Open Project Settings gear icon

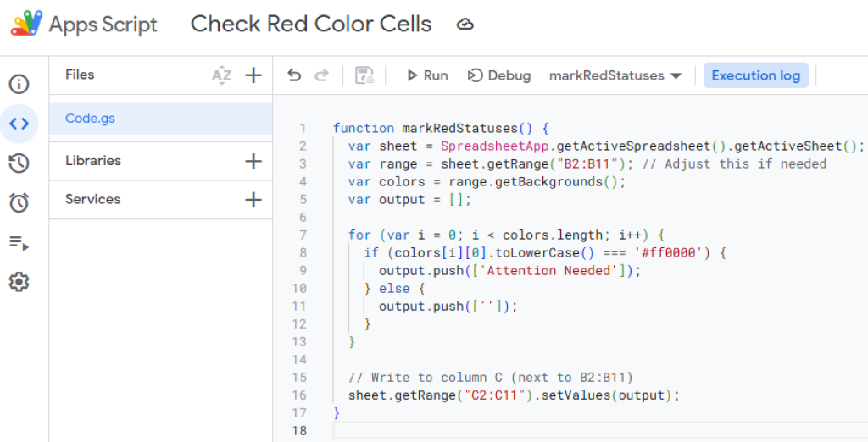(19, 282)
